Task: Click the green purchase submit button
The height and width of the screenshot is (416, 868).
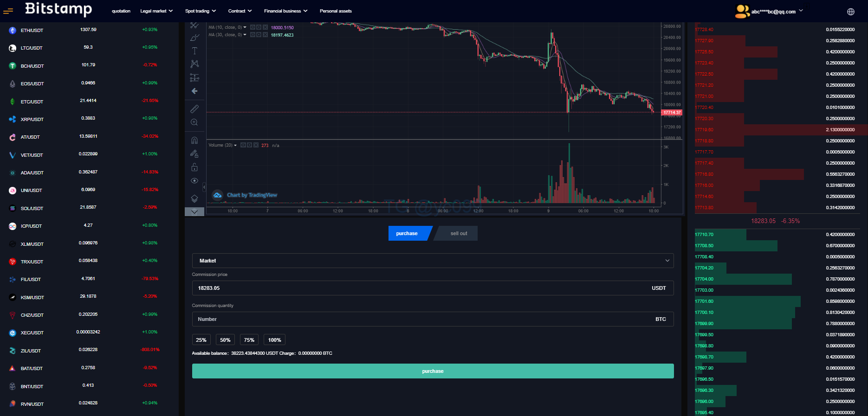Action: tap(433, 371)
